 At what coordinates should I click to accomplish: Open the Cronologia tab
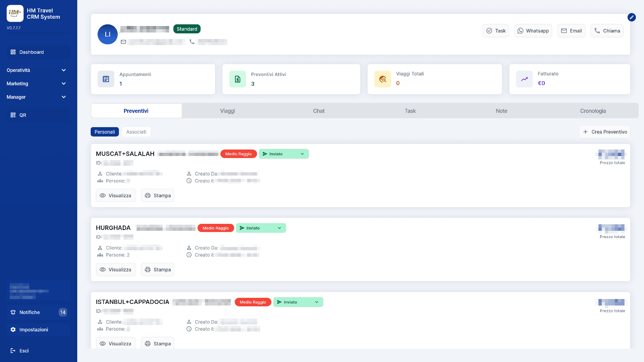coord(592,111)
